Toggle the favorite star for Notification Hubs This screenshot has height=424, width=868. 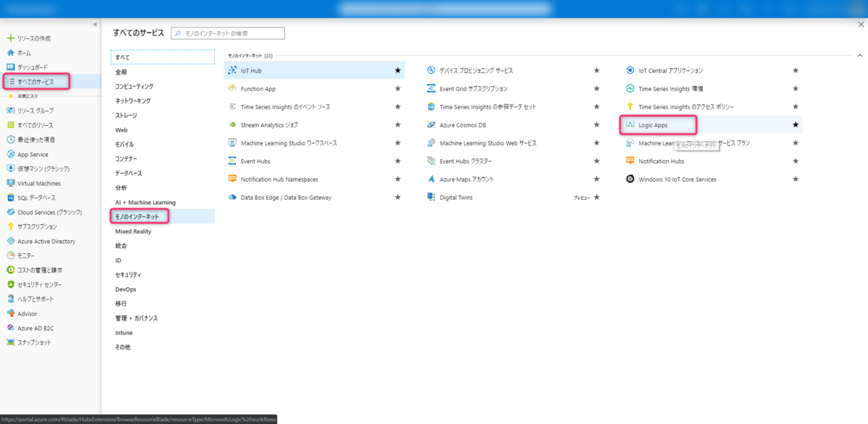coord(796,161)
